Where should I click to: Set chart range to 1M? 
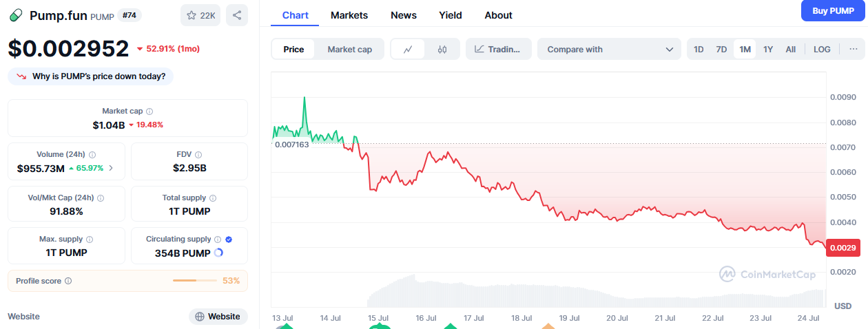(x=745, y=49)
